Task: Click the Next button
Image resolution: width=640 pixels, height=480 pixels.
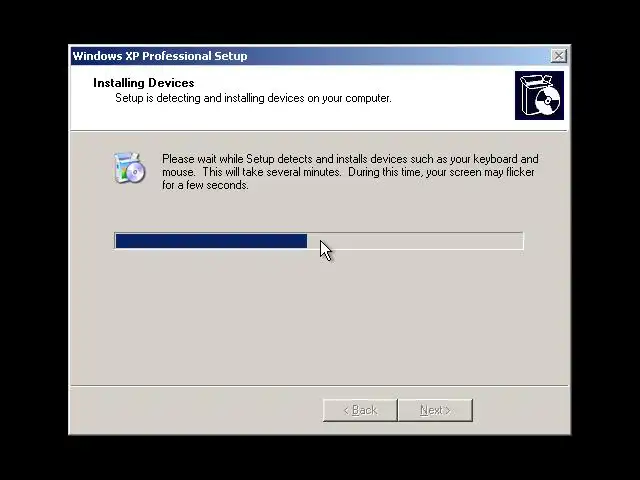Action: point(435,410)
